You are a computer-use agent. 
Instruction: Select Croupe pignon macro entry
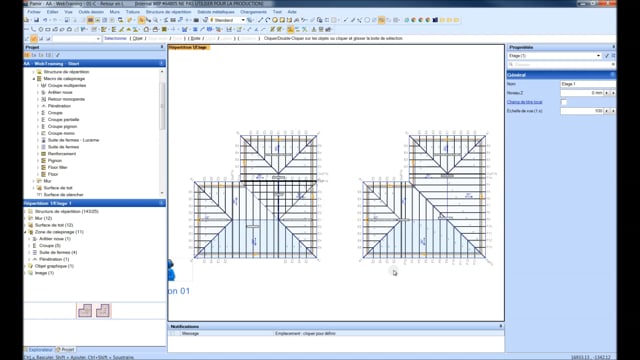(x=62, y=127)
